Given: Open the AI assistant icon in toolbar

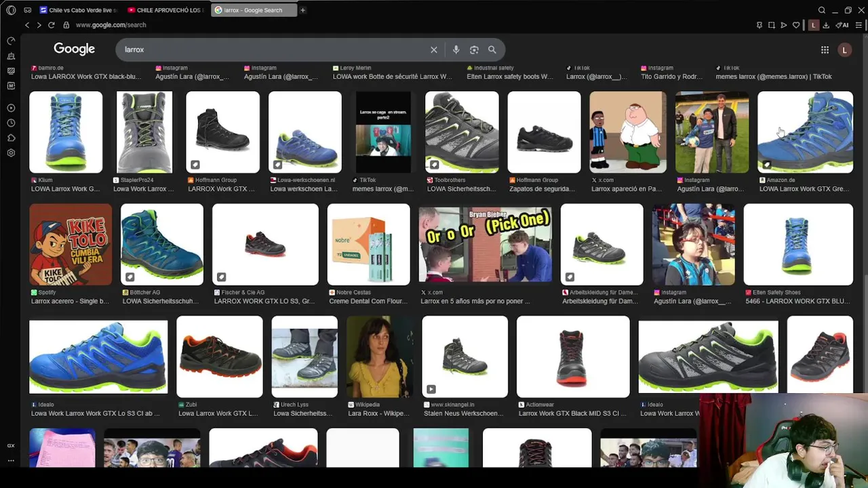Looking at the screenshot, I should pyautogui.click(x=843, y=25).
